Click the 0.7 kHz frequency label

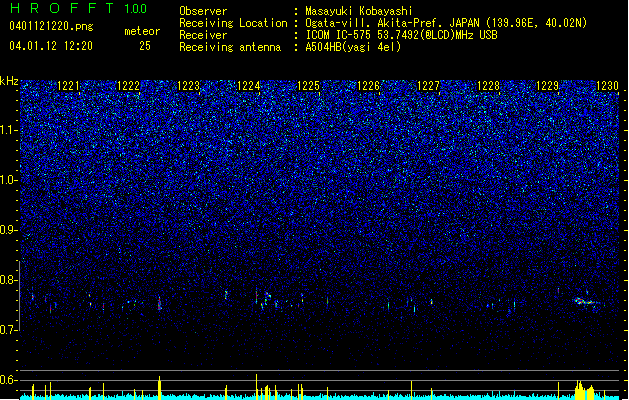(9, 330)
